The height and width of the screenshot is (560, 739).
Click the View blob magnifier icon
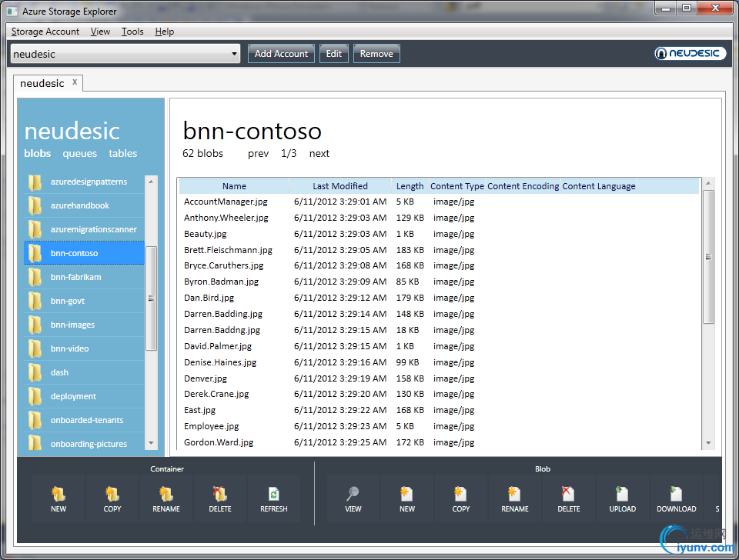(x=353, y=495)
